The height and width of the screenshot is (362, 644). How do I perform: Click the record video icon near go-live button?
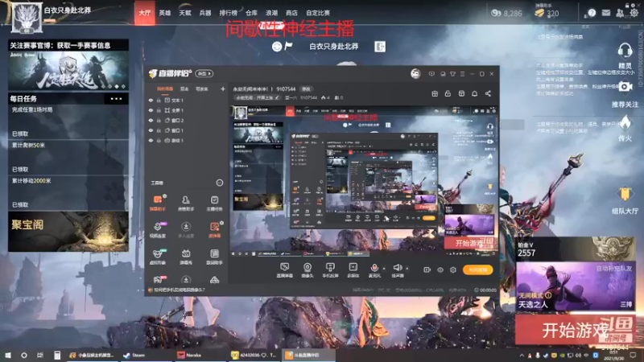427,269
